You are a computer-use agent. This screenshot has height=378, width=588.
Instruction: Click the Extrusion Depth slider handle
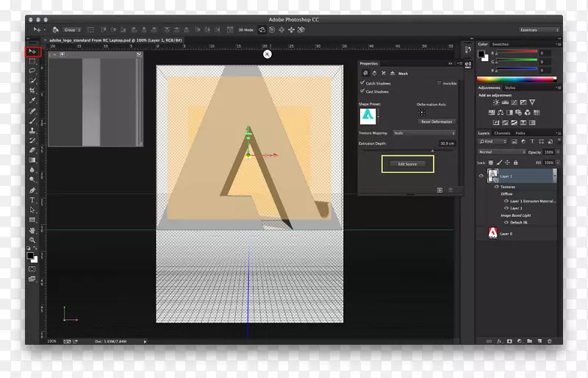click(432, 151)
